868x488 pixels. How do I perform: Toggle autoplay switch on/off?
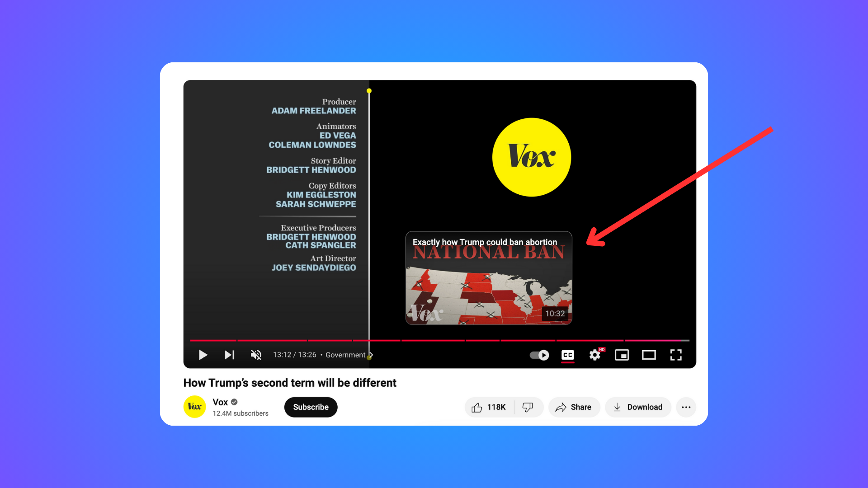[x=538, y=355]
